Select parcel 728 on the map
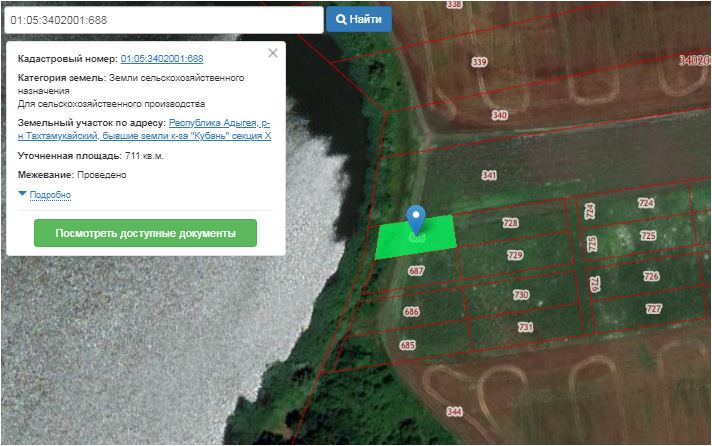This screenshot has width=712, height=446. pyautogui.click(x=510, y=223)
